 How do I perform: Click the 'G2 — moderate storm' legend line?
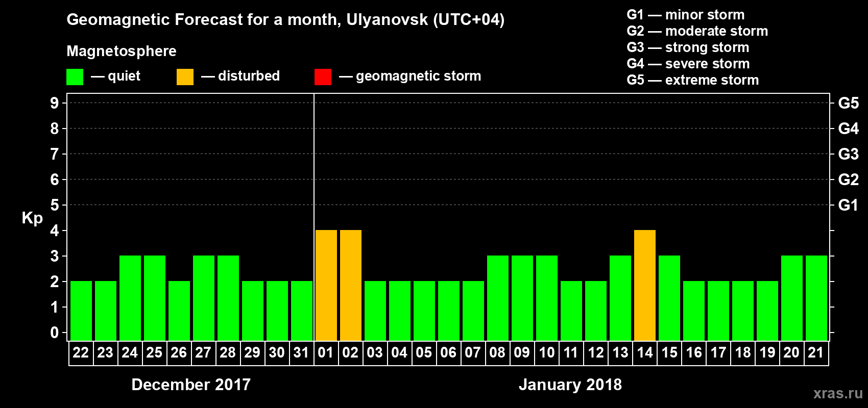697,31
